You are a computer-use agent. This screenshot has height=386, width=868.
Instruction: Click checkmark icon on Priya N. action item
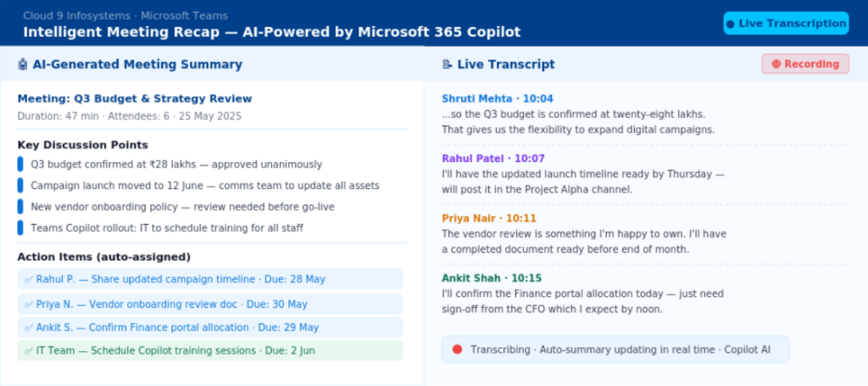[29, 305]
